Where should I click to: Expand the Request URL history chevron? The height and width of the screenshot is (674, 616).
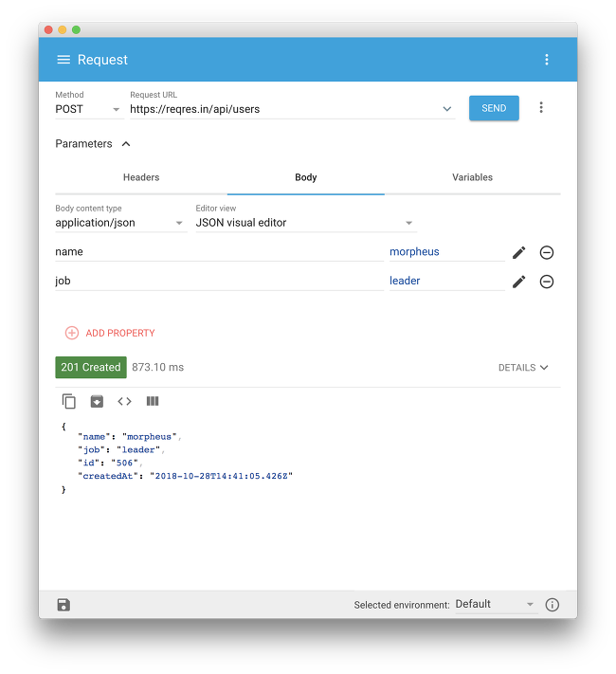point(447,109)
